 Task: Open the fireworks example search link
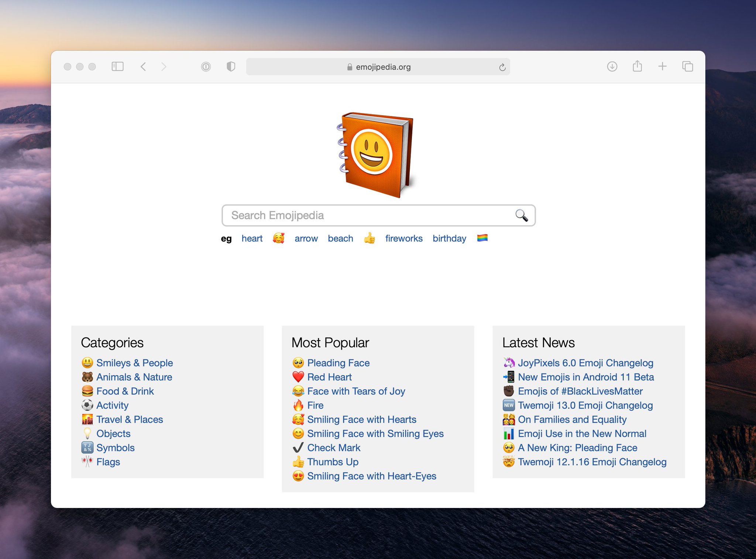[x=403, y=238]
